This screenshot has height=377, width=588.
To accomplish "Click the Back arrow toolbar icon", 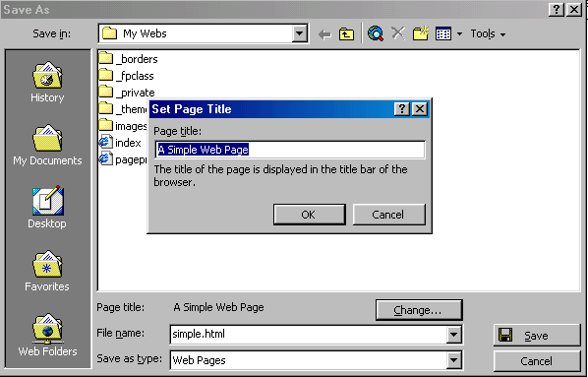I will pos(324,34).
